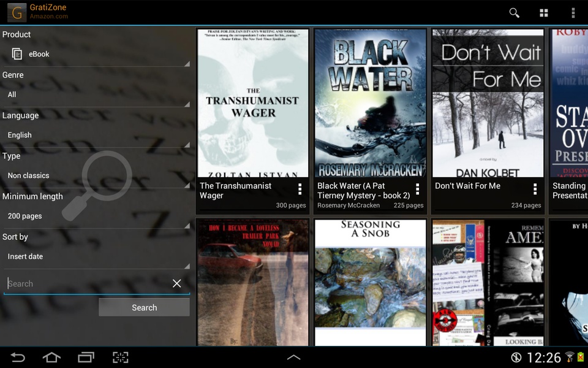This screenshot has width=588, height=368.
Task: Open options menu for Black Water book
Action: coord(417,189)
